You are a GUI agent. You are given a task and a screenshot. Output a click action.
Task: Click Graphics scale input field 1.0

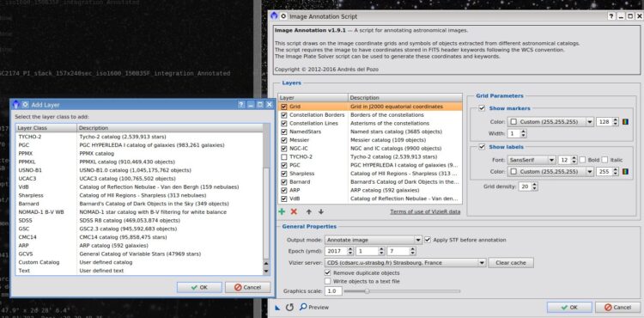333,291
